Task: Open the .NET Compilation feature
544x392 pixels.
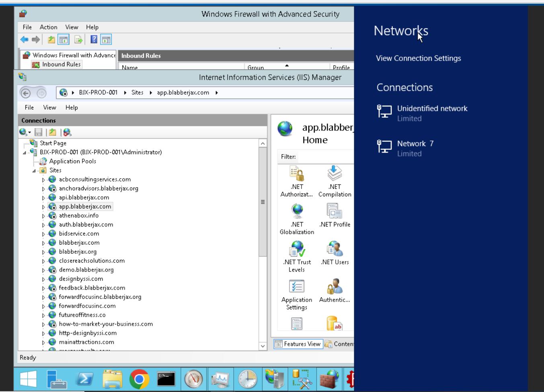Action: [335, 181]
